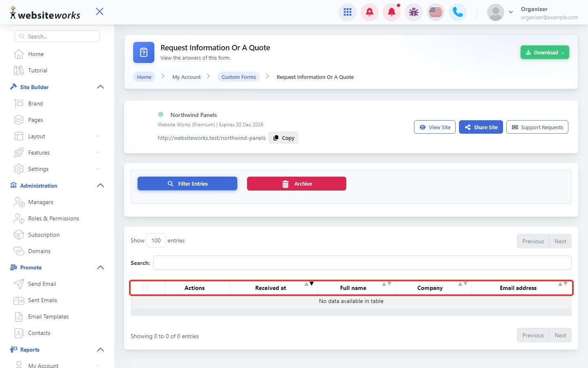Image resolution: width=588 pixels, height=368 pixels.
Task: Open the notifications bell with red dot
Action: [392, 12]
